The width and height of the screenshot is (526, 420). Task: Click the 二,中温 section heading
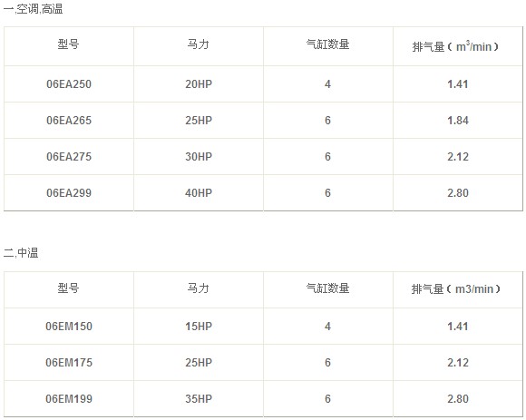point(21,253)
